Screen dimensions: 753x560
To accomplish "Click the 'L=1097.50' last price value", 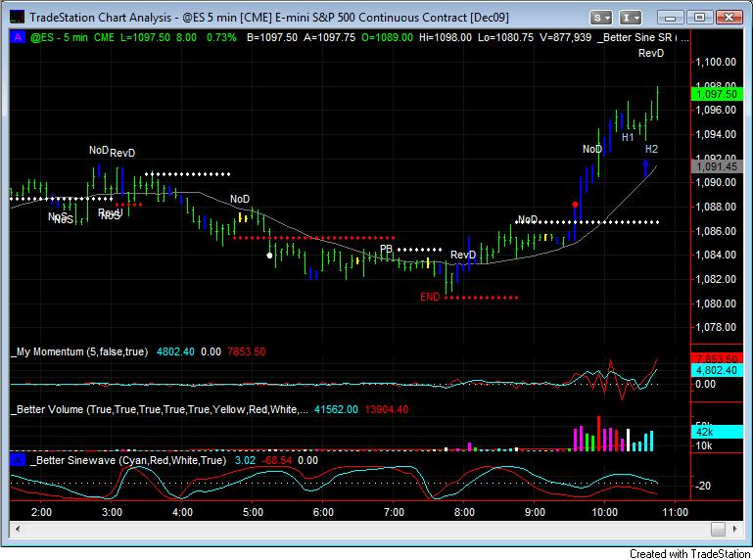I will point(145,37).
